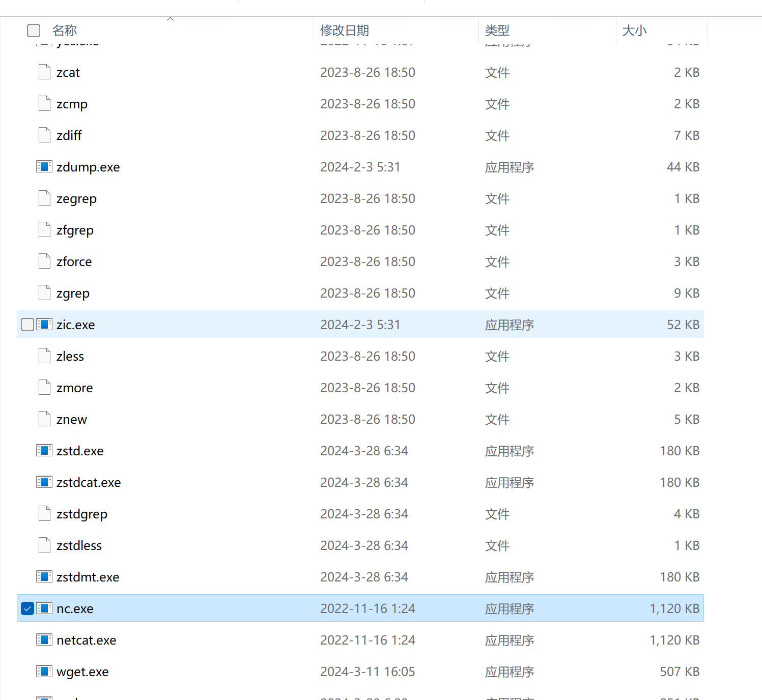This screenshot has width=762, height=700.
Task: Select the file name zstdmt.exe
Action: point(88,577)
